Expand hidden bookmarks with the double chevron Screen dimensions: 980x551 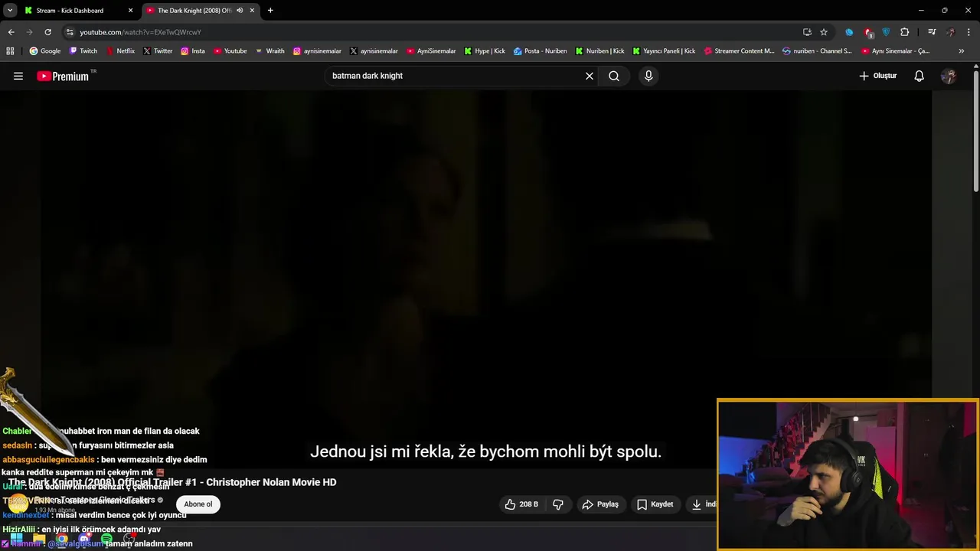[x=962, y=51]
